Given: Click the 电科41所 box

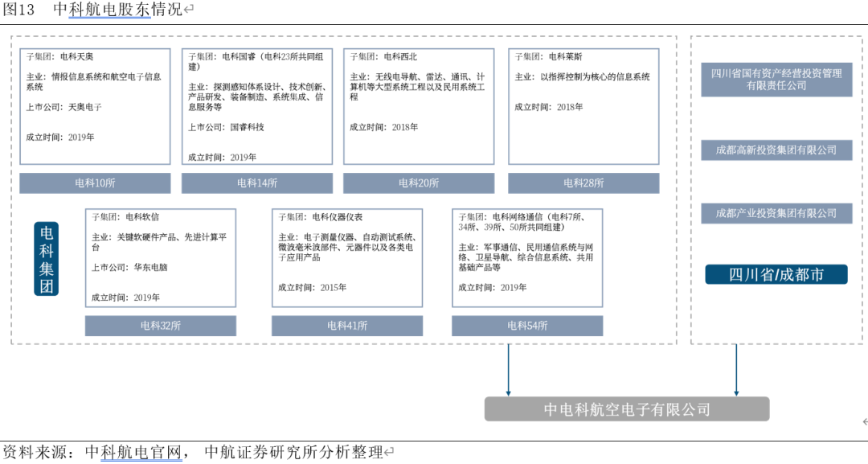Looking at the screenshot, I should (347, 326).
